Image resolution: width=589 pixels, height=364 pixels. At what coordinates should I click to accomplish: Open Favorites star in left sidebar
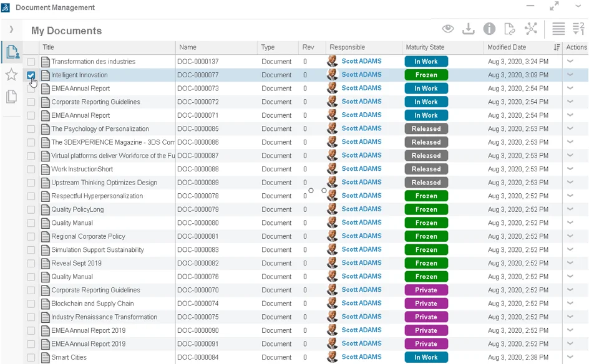coord(11,75)
